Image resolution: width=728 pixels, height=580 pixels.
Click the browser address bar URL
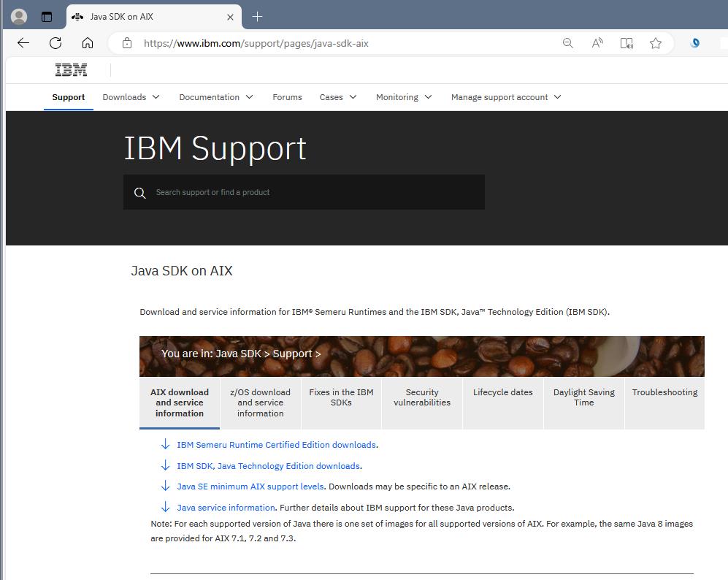256,43
